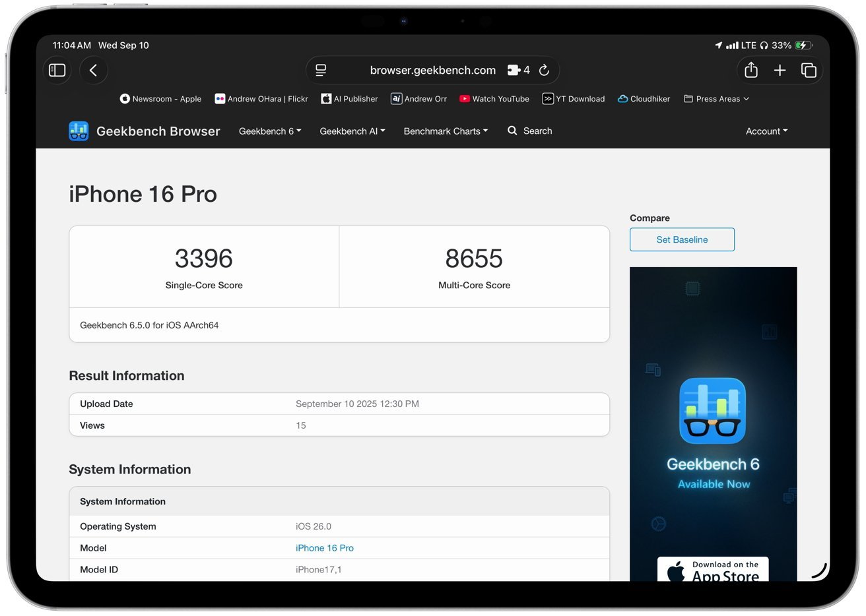Reload the Geekbench page
Image resolution: width=866 pixels, height=616 pixels.
[544, 70]
